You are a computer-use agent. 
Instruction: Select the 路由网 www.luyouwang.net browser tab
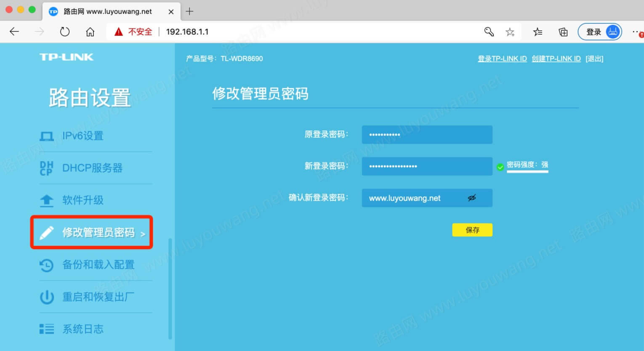[107, 11]
